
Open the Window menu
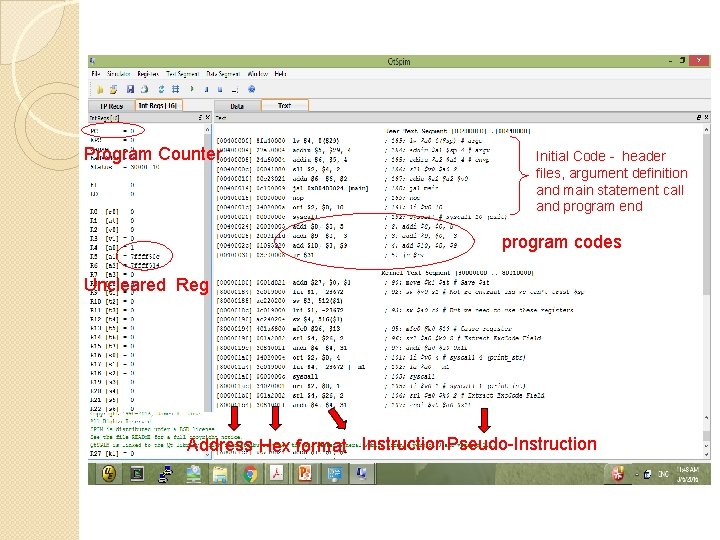click(x=258, y=73)
